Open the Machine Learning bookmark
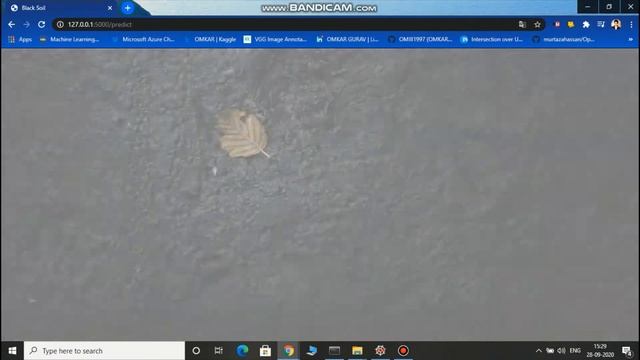 [70, 39]
